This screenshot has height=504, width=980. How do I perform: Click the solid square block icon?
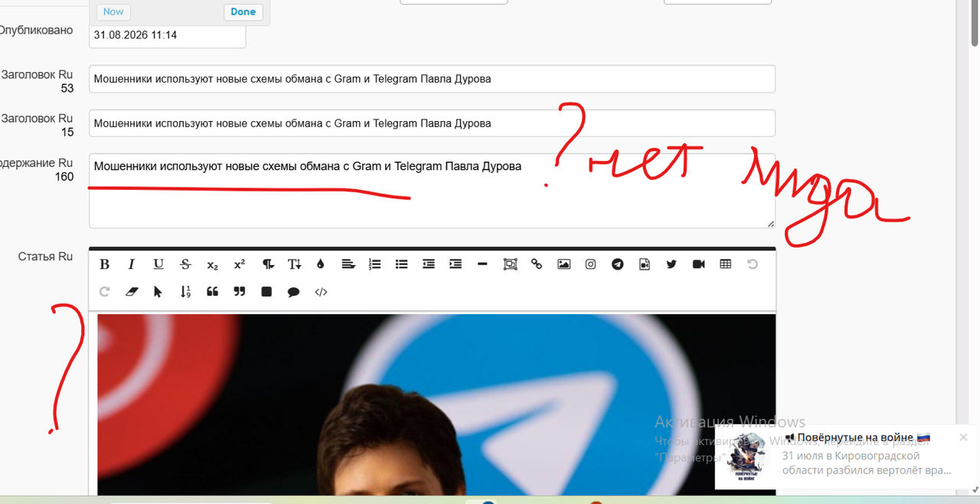click(266, 292)
